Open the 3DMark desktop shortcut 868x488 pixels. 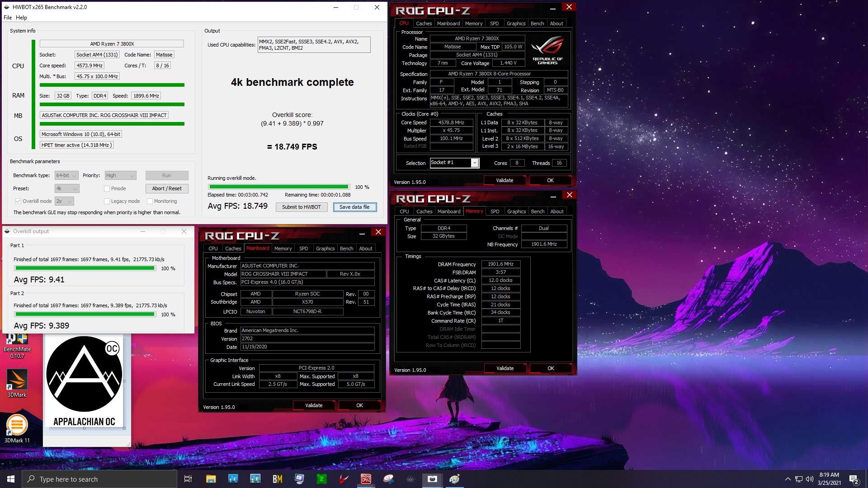click(17, 383)
